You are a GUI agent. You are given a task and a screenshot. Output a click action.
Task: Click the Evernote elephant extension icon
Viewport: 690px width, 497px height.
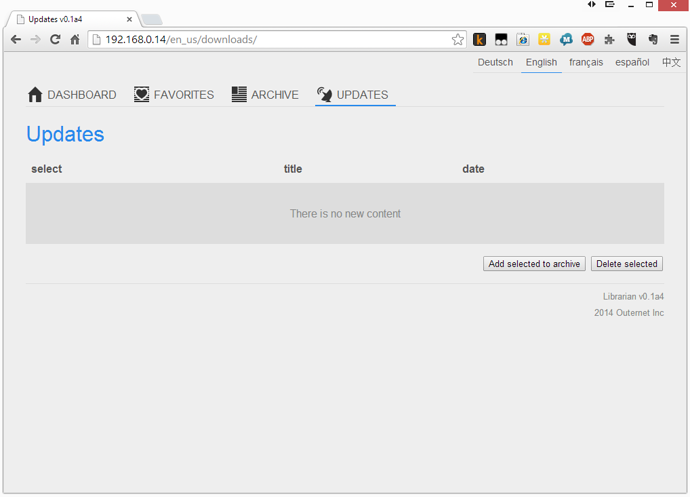[653, 40]
